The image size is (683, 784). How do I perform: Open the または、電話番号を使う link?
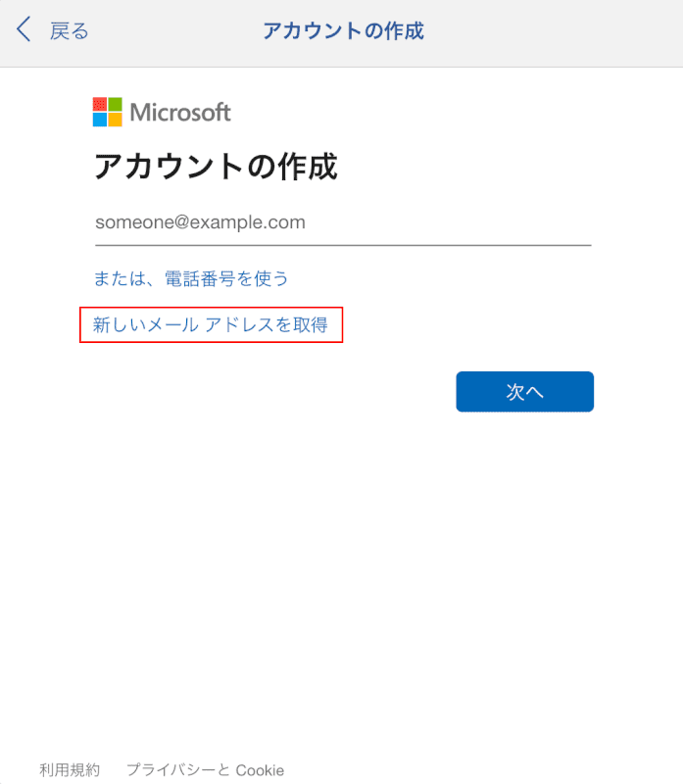[x=191, y=278]
